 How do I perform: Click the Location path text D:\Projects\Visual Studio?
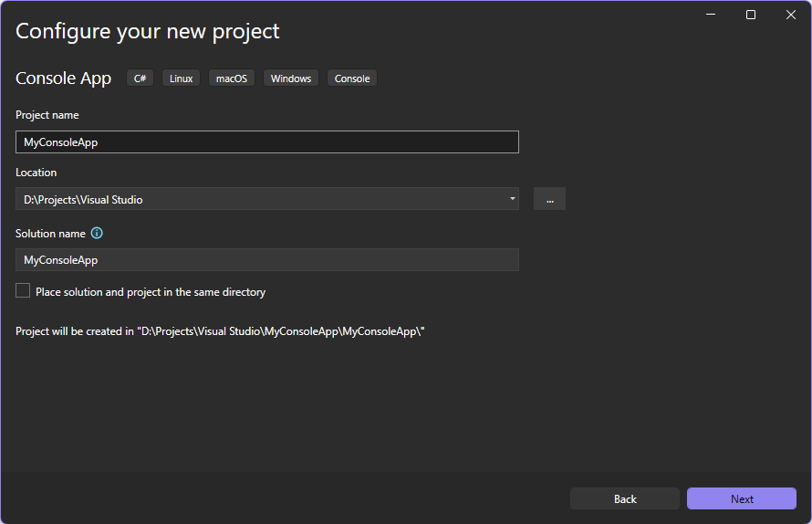tap(83, 200)
